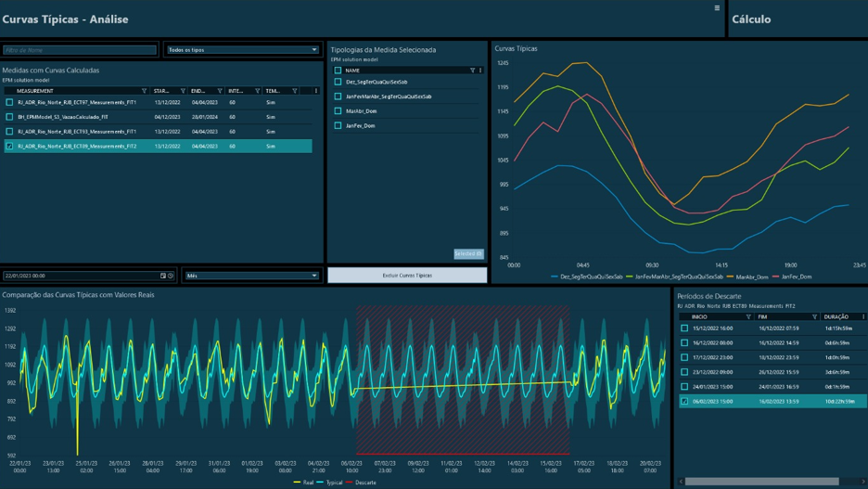Click the filter icon on MEASUREMENT column
This screenshot has height=489, width=868.
144,91
